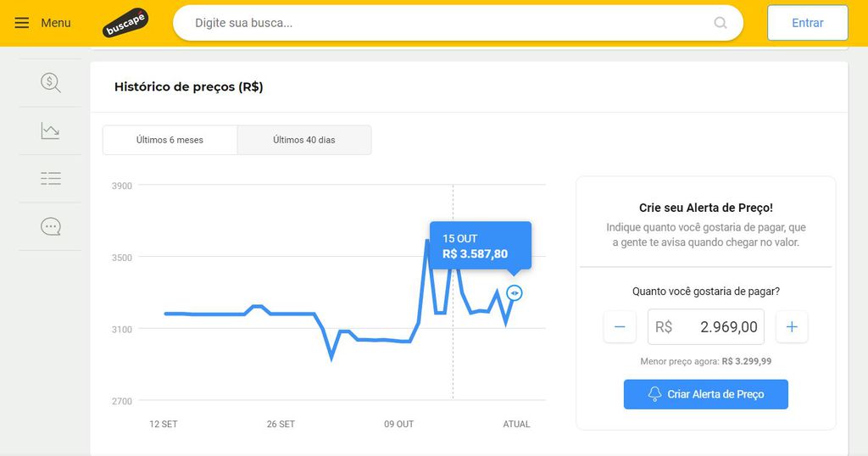The width and height of the screenshot is (868, 456).
Task: Open the hamburger Menu icon
Action: (x=21, y=23)
